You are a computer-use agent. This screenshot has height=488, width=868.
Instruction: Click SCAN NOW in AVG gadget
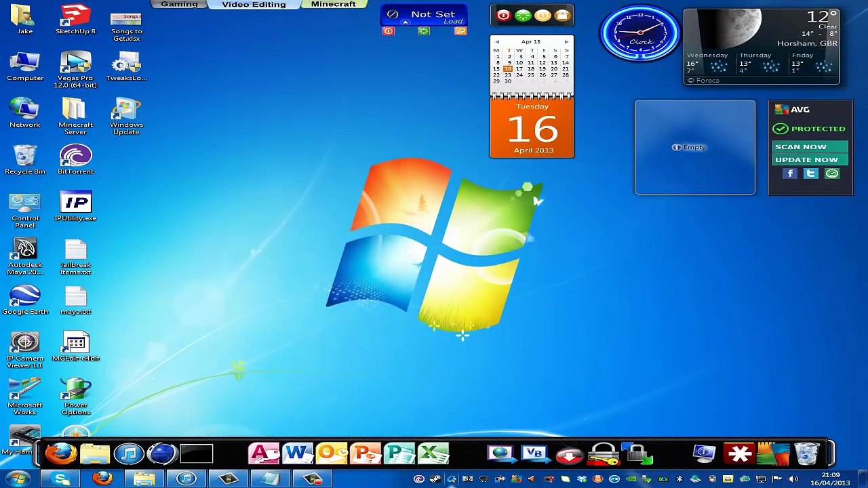[810, 146]
